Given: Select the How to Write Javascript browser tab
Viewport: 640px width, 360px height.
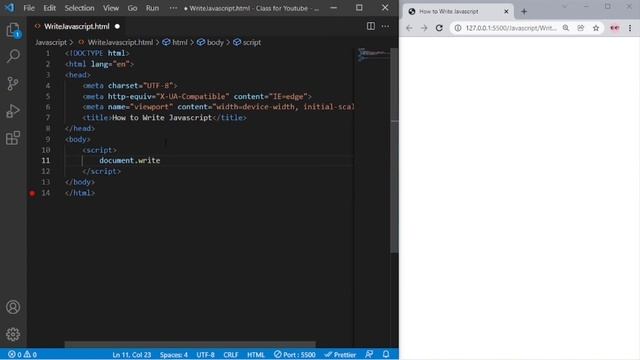Looking at the screenshot, I should [x=458, y=11].
